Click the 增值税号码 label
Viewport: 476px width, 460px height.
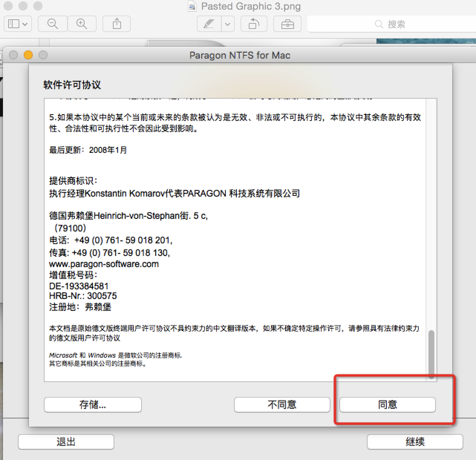tap(73, 275)
